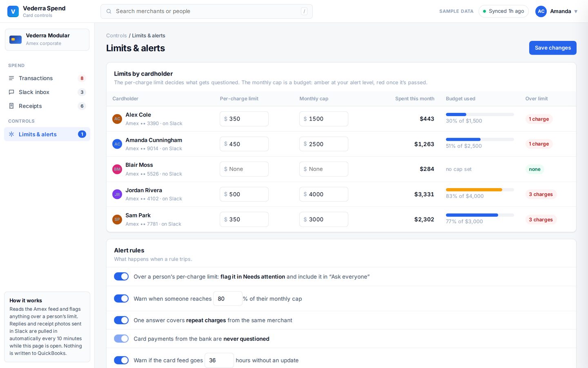Click Sam Park's SP avatar
Screen dimensions: 588x368
pyautogui.click(x=117, y=220)
